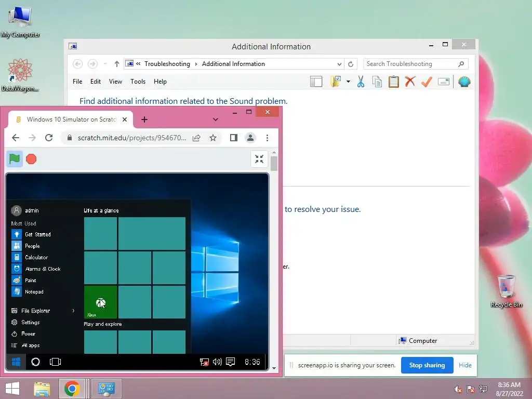Image resolution: width=532 pixels, height=399 pixels.
Task: Click the search magnifier icon
Action: pos(461,64)
